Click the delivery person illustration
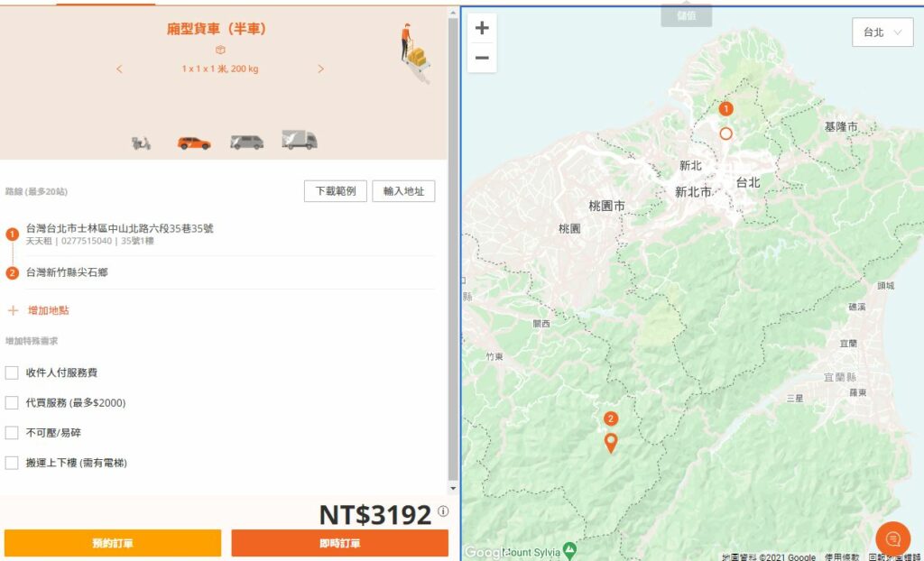 pyautogui.click(x=415, y=53)
